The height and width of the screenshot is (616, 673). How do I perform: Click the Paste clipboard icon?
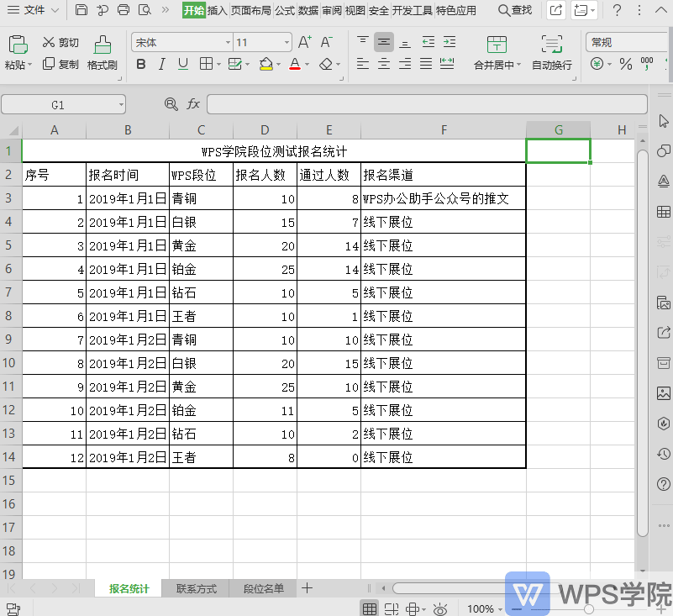(x=18, y=45)
